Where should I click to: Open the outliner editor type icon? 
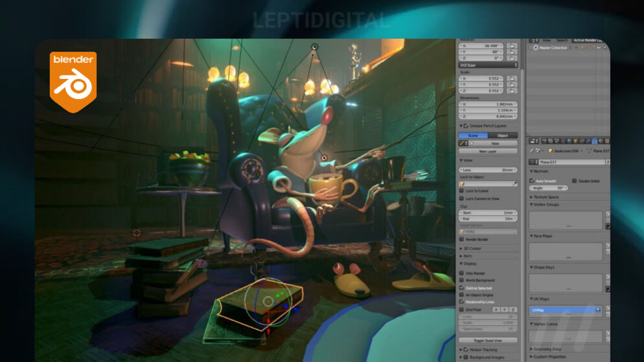(533, 41)
